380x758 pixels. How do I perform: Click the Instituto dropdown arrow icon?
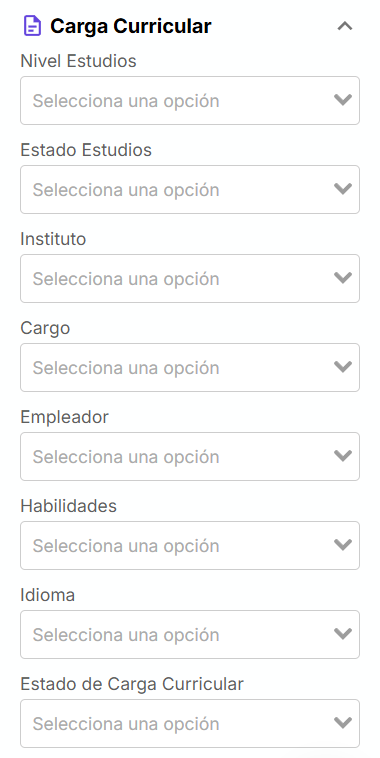pyautogui.click(x=343, y=278)
